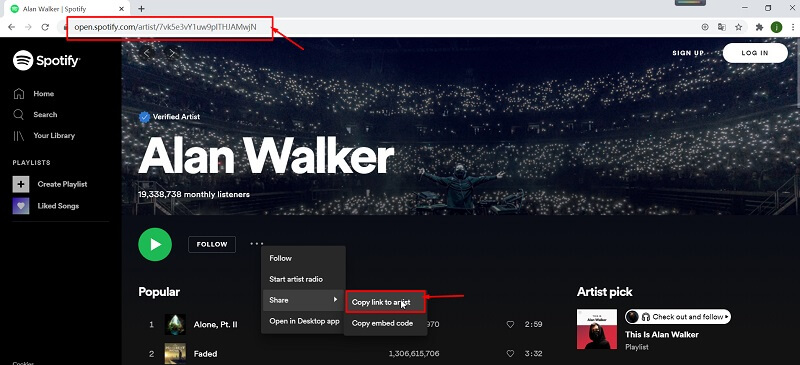Open the Chrome three-dot menu

tap(792, 27)
